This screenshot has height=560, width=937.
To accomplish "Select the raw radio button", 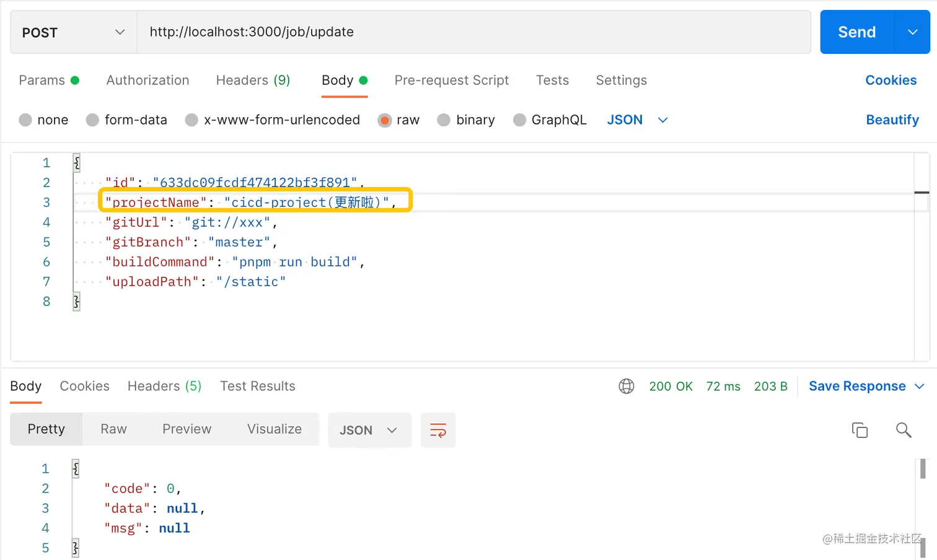I will coord(385,120).
